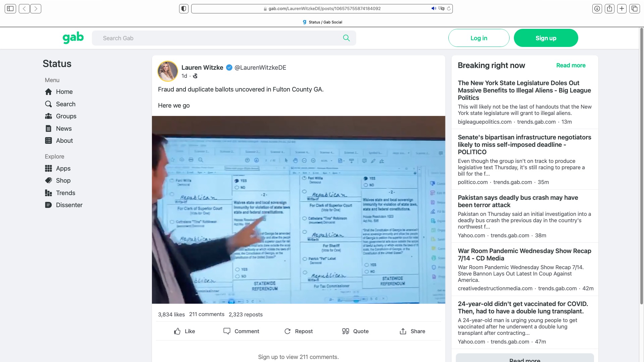Open Apps under Explore
The width and height of the screenshot is (644, 362).
pos(63,168)
